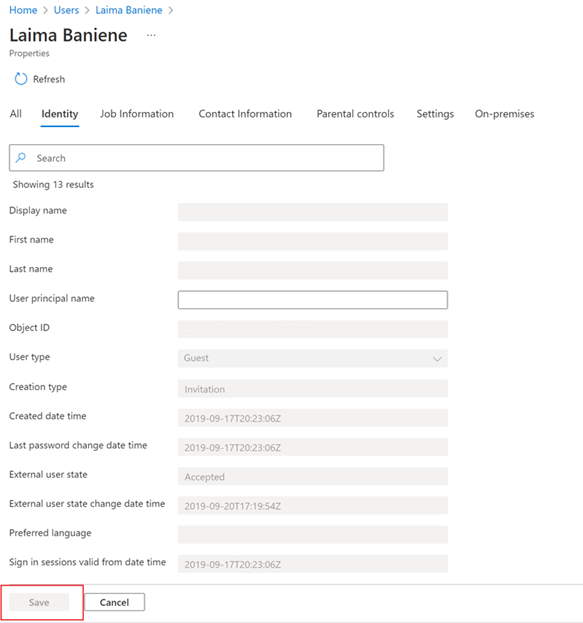Open the ellipsis more options menu

[151, 35]
